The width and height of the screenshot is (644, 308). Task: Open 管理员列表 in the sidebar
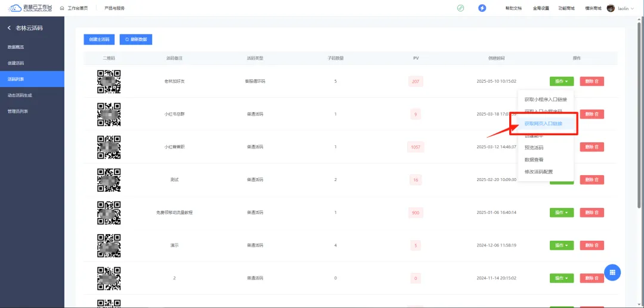32,111
